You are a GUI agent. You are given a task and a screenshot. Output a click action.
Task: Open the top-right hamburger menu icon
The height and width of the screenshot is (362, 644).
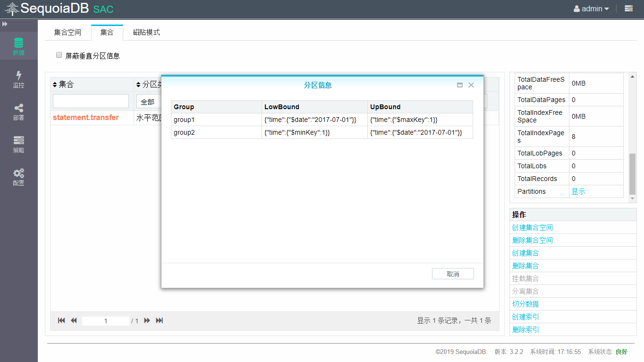(628, 9)
